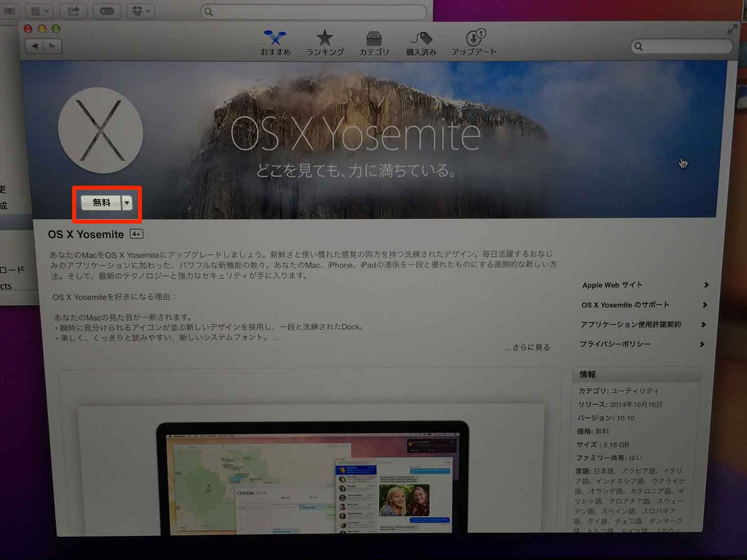747x560 pixels.
Task: Click the round Yosemite X app icon
Action: tap(100, 130)
